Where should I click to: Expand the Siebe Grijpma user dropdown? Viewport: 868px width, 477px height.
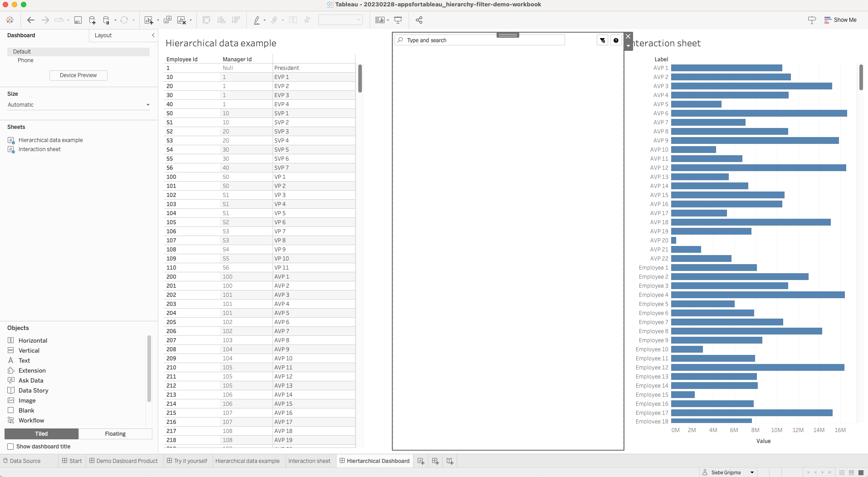tap(752, 472)
